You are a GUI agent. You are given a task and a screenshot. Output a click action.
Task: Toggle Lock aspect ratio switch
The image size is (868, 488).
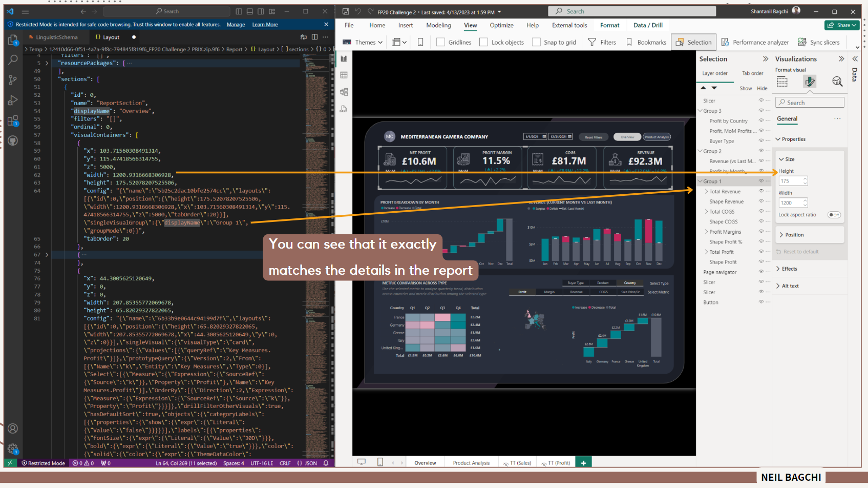(834, 215)
